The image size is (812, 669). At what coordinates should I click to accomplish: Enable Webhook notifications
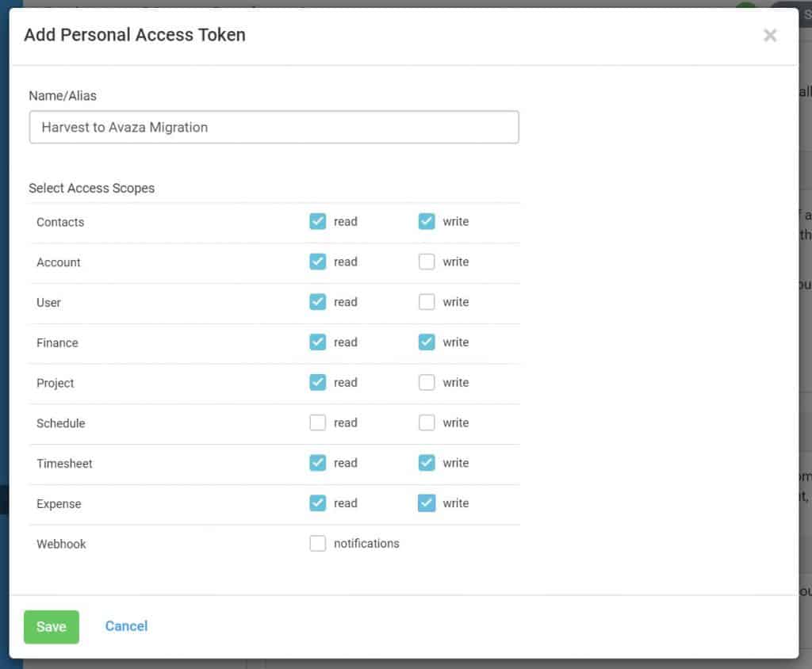317,543
